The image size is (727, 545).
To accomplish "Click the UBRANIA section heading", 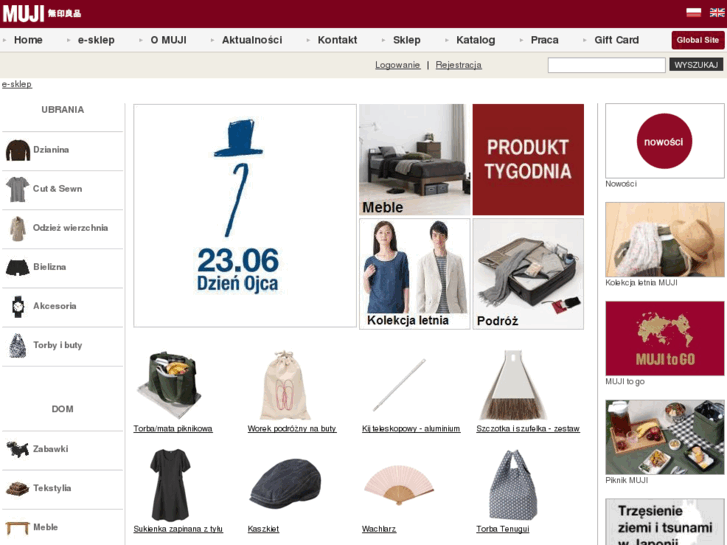I will coord(63,110).
